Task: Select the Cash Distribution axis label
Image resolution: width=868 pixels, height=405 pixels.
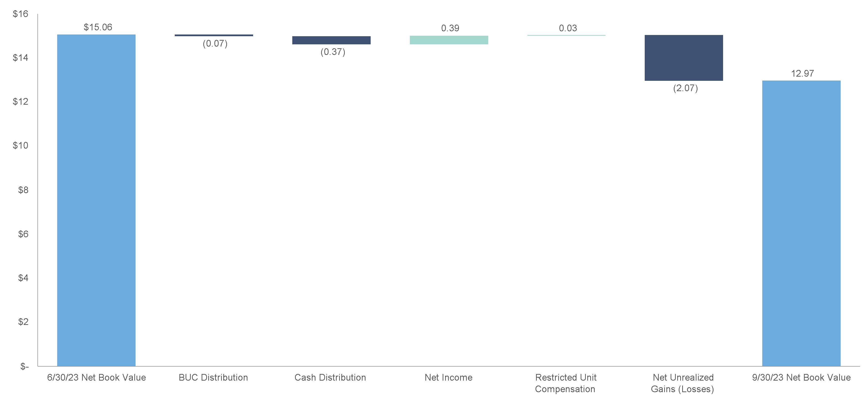Action: pos(330,377)
